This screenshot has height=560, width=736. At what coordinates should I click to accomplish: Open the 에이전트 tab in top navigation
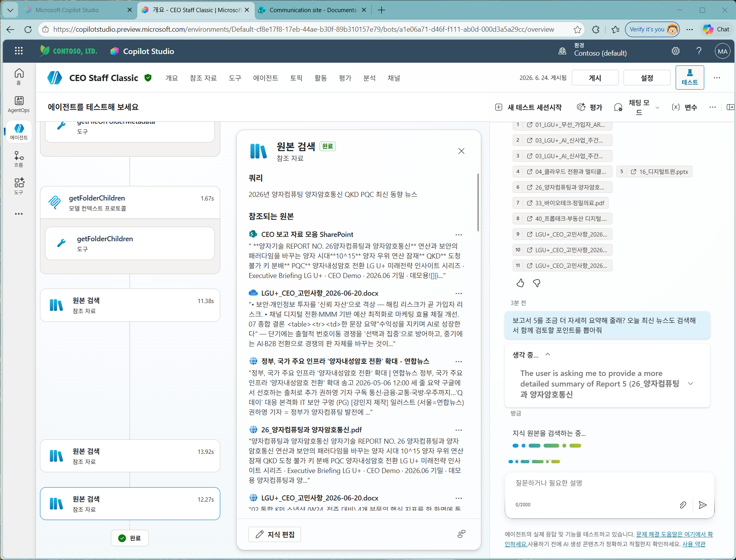pyautogui.click(x=266, y=78)
